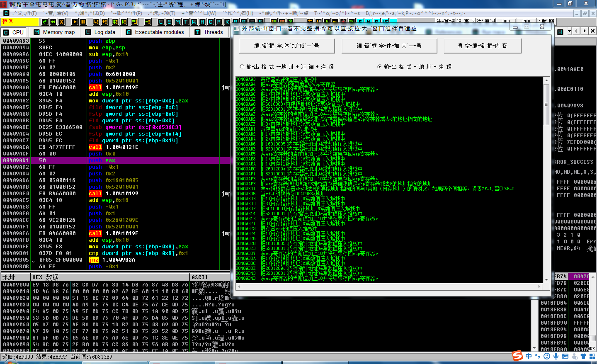The width and height of the screenshot is (597, 364).
Task: Open the 插件(P) menu
Action: coord(127,13)
